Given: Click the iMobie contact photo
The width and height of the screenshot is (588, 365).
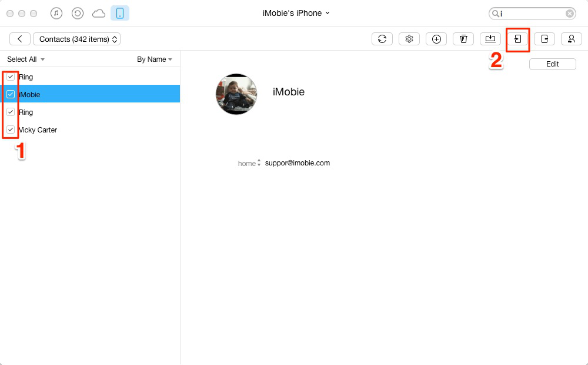Looking at the screenshot, I should 236,94.
